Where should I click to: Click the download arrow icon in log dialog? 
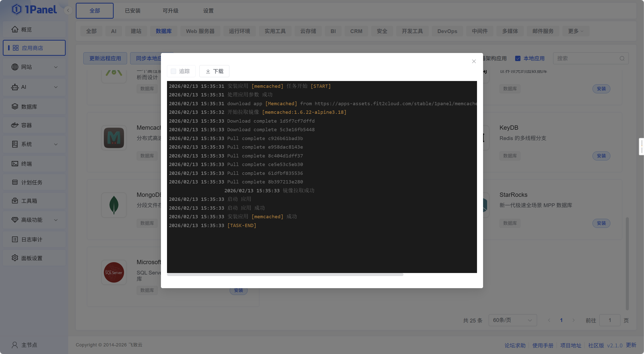[x=208, y=71]
